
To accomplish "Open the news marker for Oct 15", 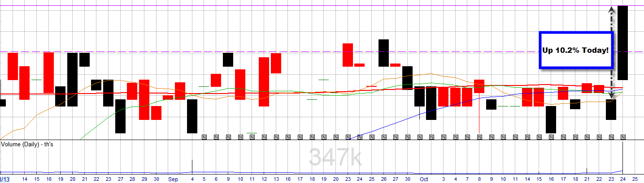I will tap(539, 137).
